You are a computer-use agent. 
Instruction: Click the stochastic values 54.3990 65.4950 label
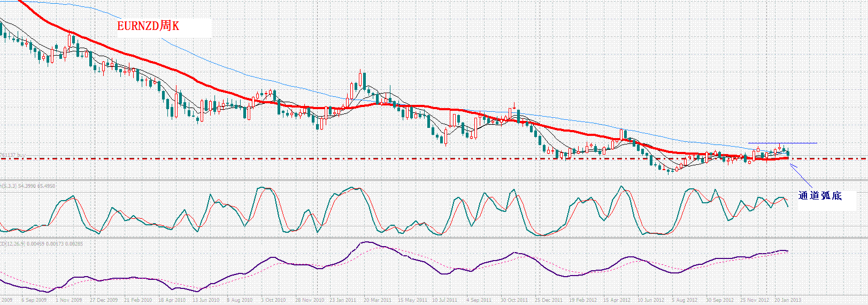(36, 186)
